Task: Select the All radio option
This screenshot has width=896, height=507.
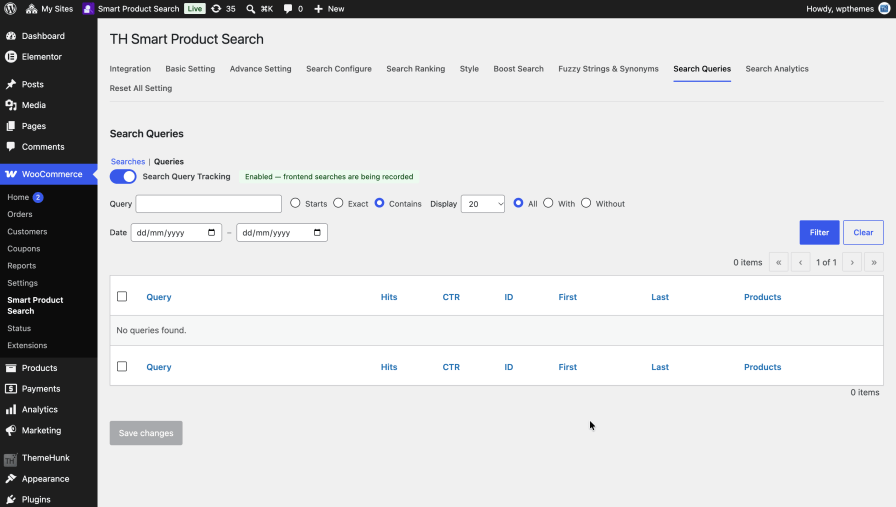Action: point(518,203)
